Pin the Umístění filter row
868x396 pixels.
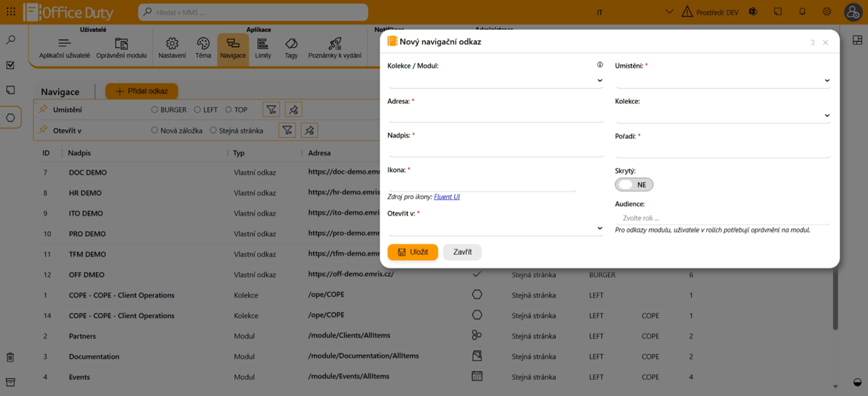pyautogui.click(x=43, y=109)
